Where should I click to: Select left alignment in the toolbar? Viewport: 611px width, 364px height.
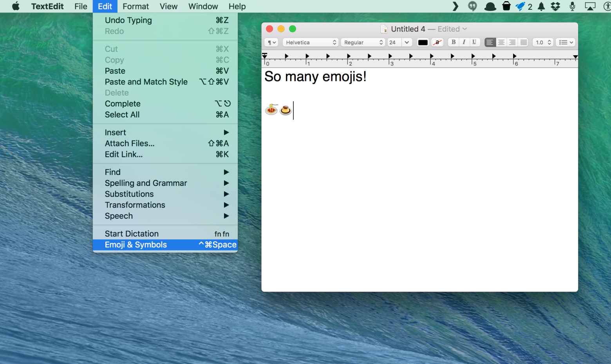(x=490, y=42)
